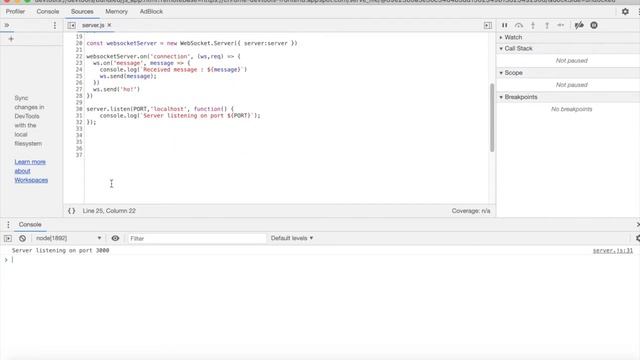
Task: Click line number 22 gutter
Action: pos(79,56)
